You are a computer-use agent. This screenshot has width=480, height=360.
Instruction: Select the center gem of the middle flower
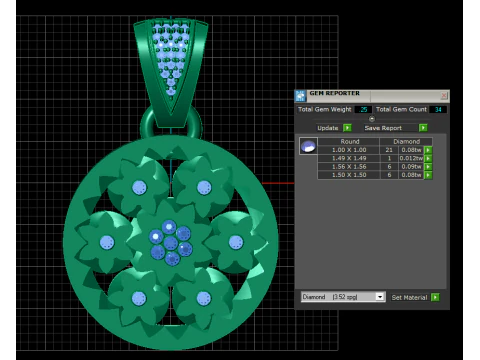170,243
